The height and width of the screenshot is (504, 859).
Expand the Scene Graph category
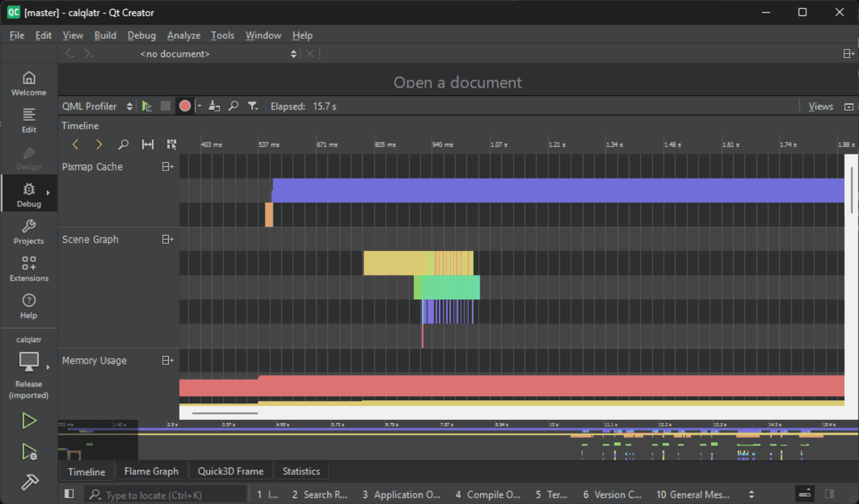click(168, 239)
